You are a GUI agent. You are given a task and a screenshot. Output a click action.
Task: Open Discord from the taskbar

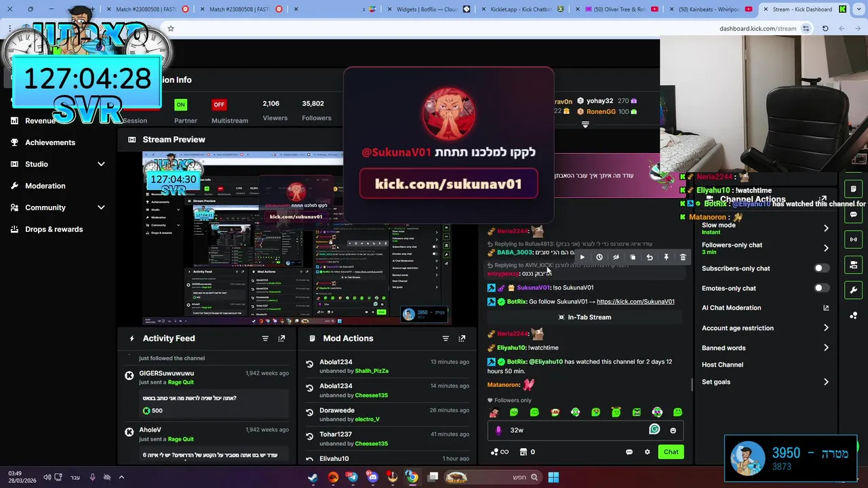pyautogui.click(x=372, y=477)
